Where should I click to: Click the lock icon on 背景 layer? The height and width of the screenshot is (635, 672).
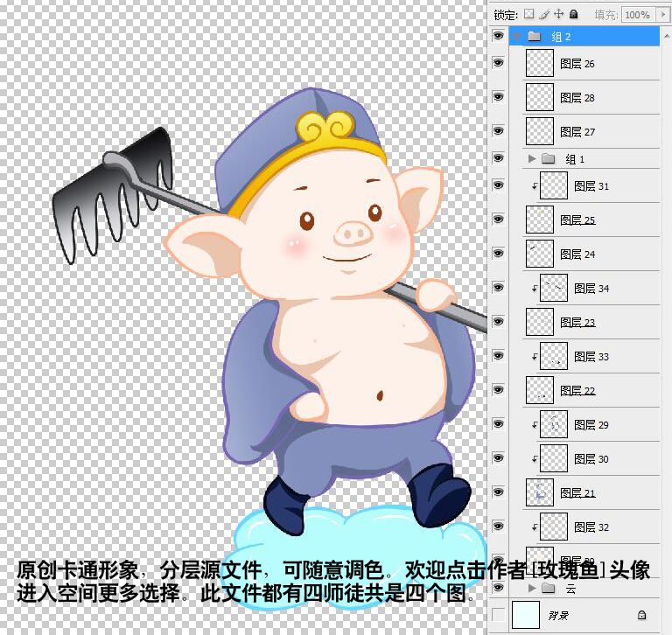[x=641, y=615]
